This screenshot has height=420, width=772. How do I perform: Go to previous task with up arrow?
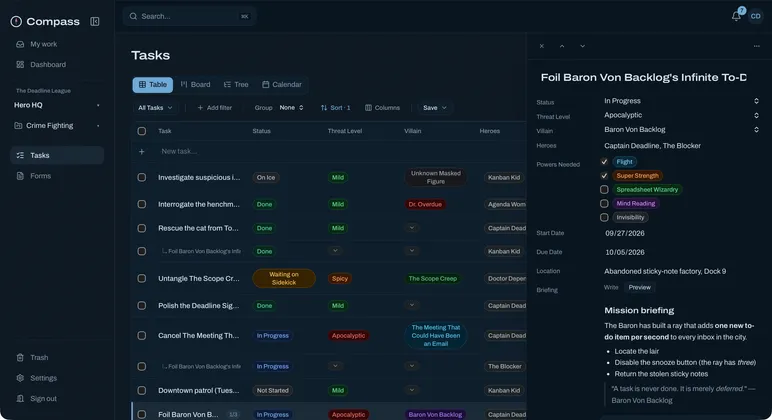[562, 46]
